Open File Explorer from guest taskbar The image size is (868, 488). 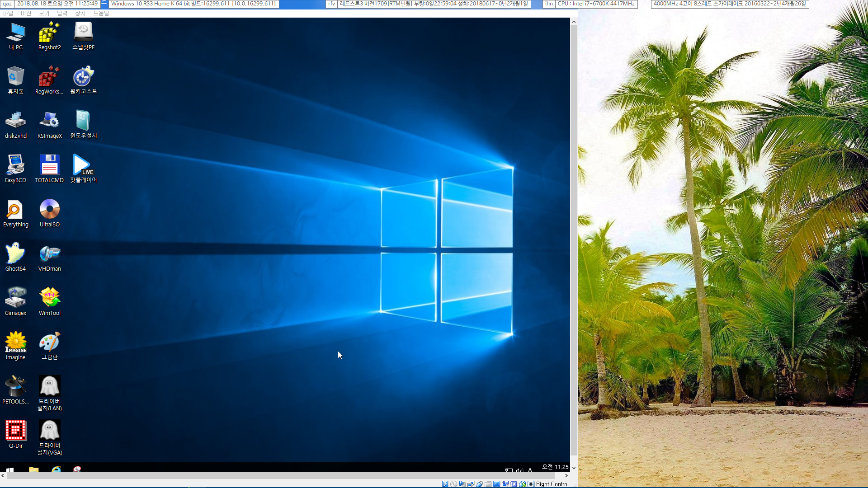coord(34,469)
